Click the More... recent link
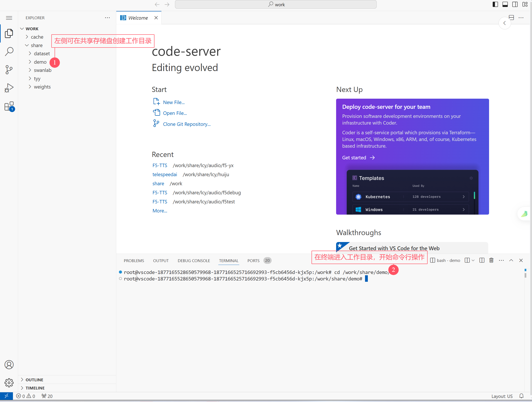The width and height of the screenshot is (532, 402). (160, 211)
